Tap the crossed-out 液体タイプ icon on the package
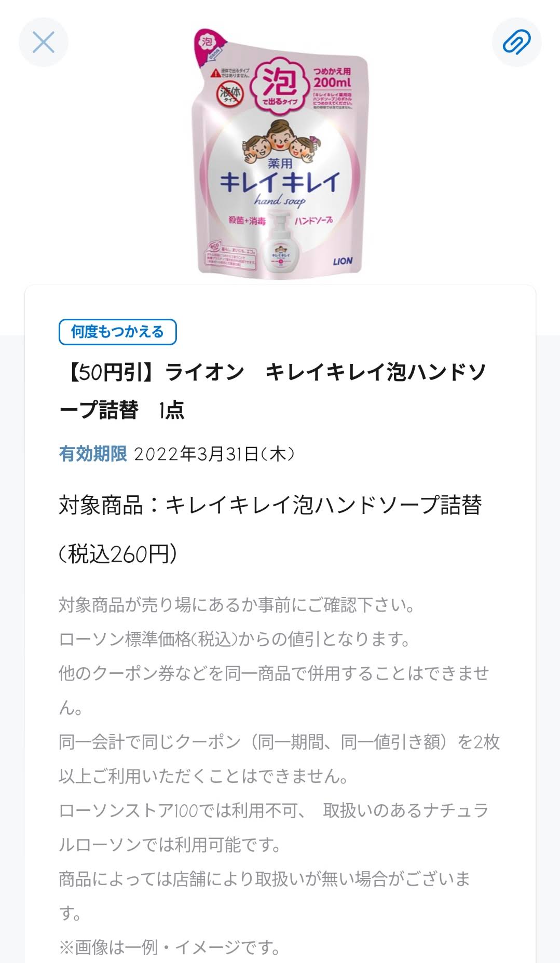560x963 pixels. pos(230,94)
